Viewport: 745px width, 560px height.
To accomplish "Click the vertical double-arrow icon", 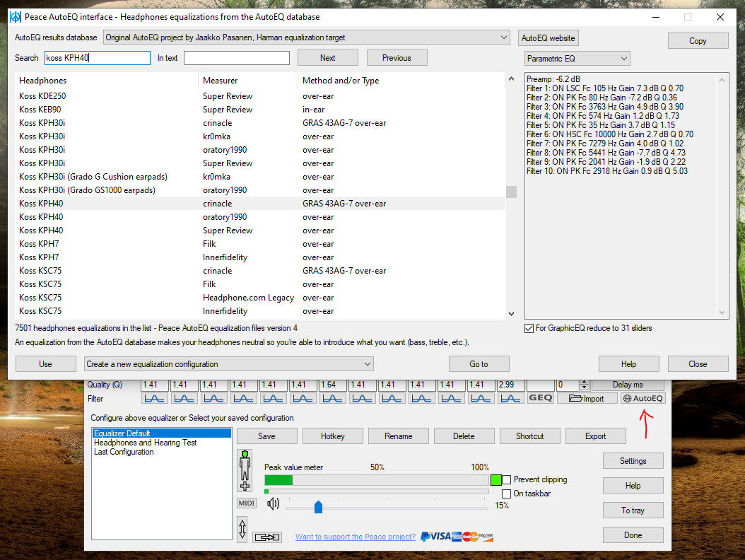I will coord(242,529).
